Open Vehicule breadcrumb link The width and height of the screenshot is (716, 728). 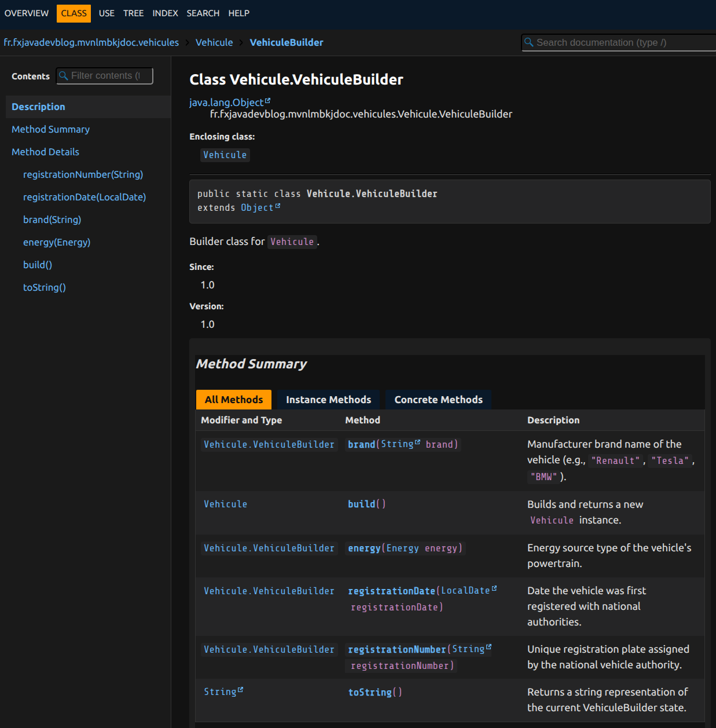click(x=214, y=42)
